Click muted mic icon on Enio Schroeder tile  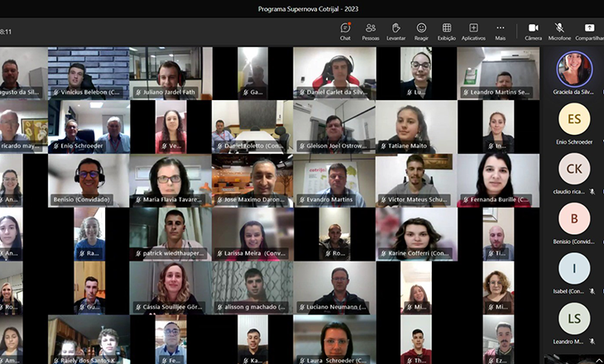[x=56, y=146]
